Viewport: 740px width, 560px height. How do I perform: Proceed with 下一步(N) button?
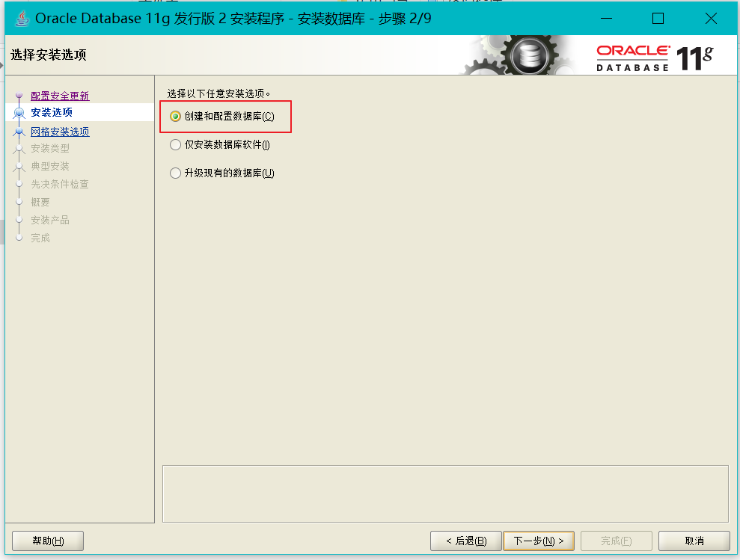539,541
